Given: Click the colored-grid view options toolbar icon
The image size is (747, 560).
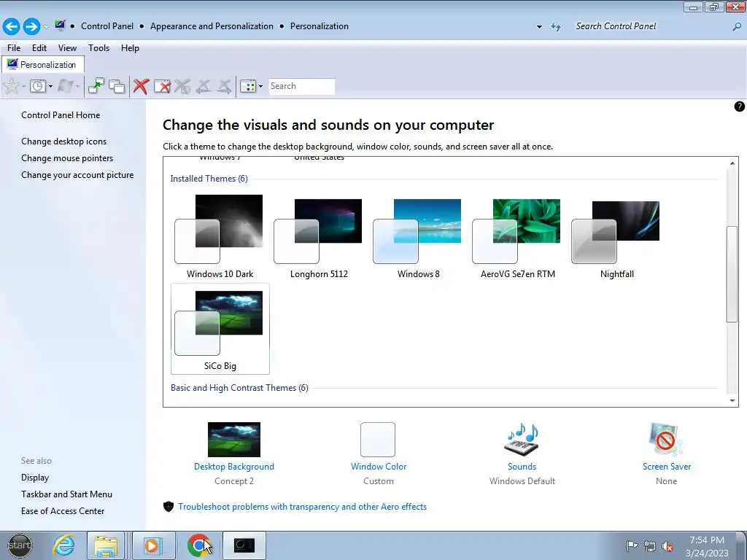Looking at the screenshot, I should pos(248,86).
